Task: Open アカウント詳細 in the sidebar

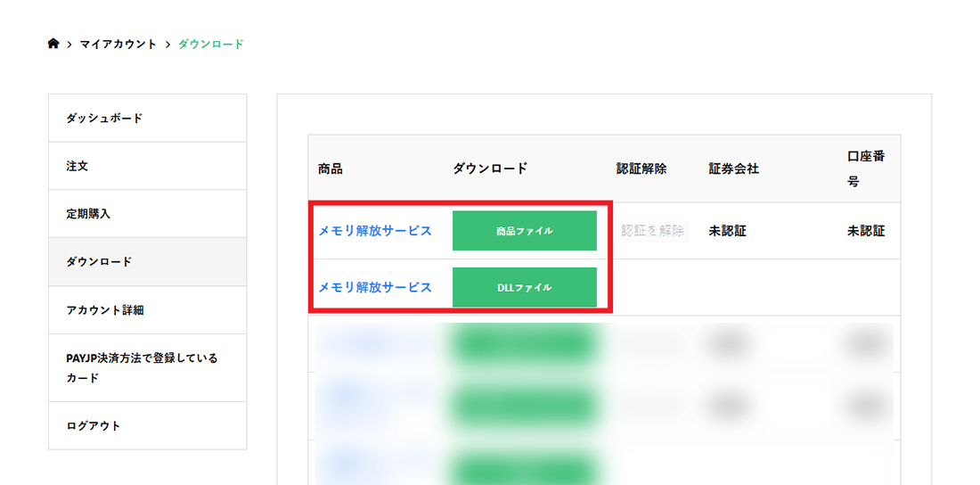Action: (105, 310)
